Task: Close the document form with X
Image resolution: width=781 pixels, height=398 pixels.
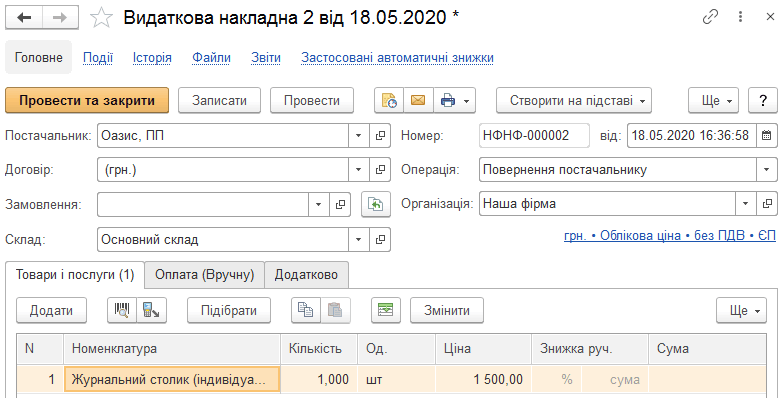Action: 770,17
